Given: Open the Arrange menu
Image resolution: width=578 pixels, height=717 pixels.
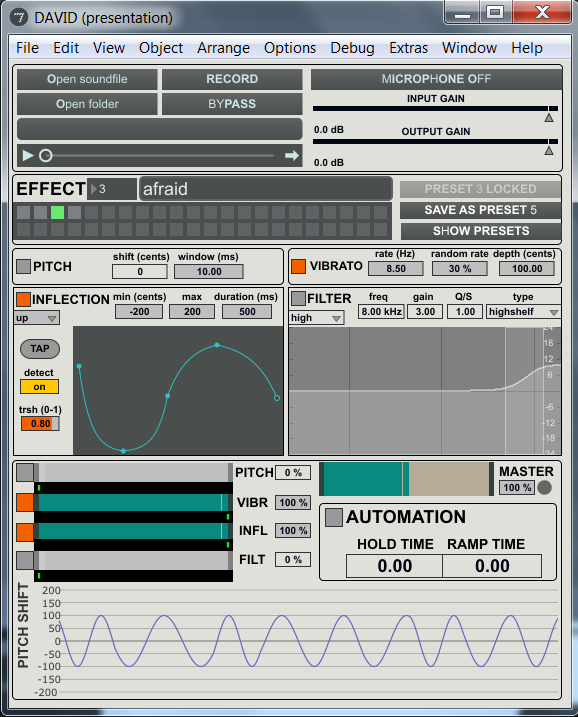Looking at the screenshot, I should [224, 48].
